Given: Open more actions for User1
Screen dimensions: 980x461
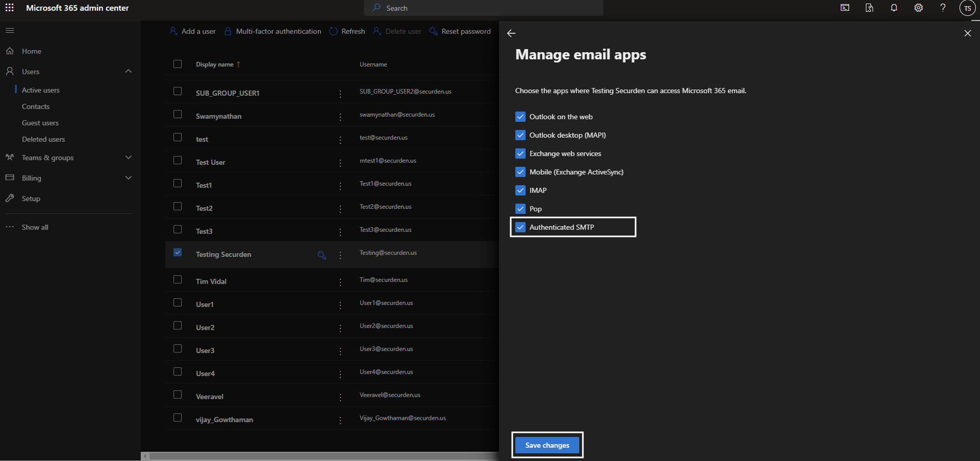Looking at the screenshot, I should point(340,305).
